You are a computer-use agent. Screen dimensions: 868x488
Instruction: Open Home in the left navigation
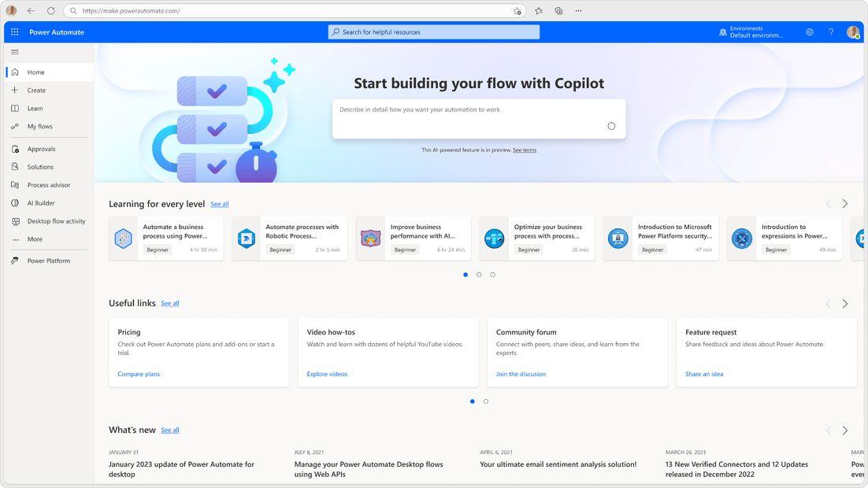point(50,72)
